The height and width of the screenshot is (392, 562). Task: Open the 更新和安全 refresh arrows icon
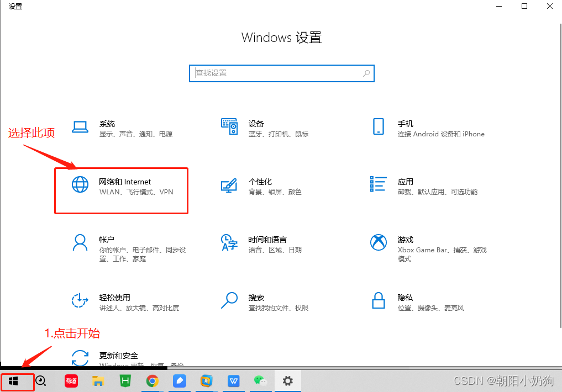(80, 358)
